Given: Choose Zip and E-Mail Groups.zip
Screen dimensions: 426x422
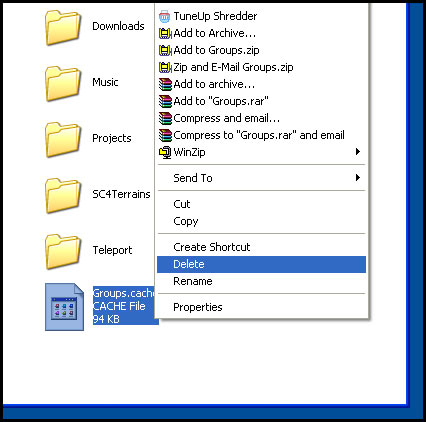Looking at the screenshot, I should pos(261,67).
